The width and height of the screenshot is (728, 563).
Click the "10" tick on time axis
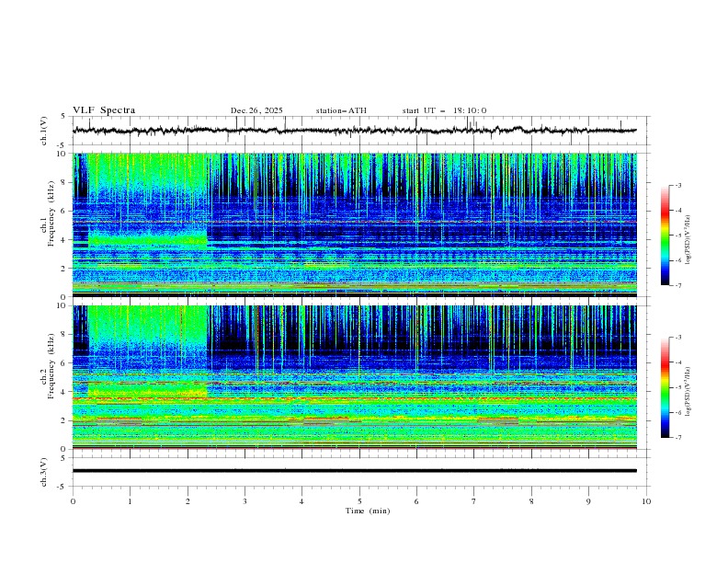pos(646,501)
